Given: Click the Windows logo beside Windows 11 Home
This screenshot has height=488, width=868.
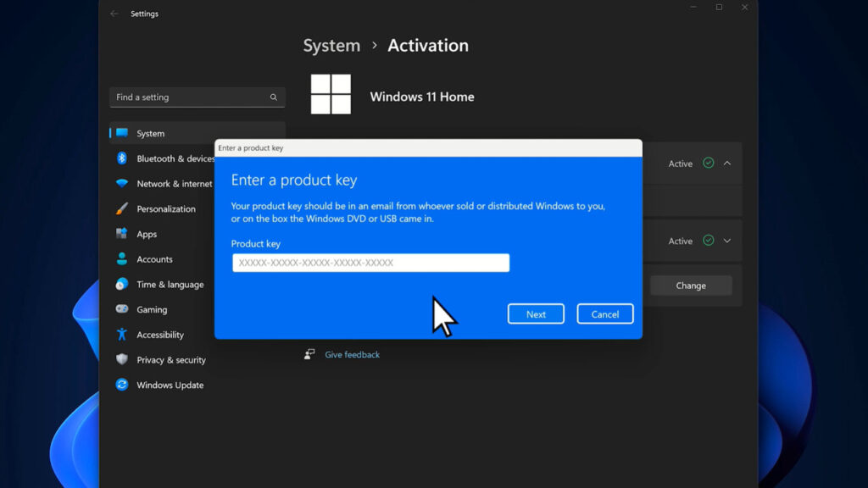Looking at the screenshot, I should [331, 94].
